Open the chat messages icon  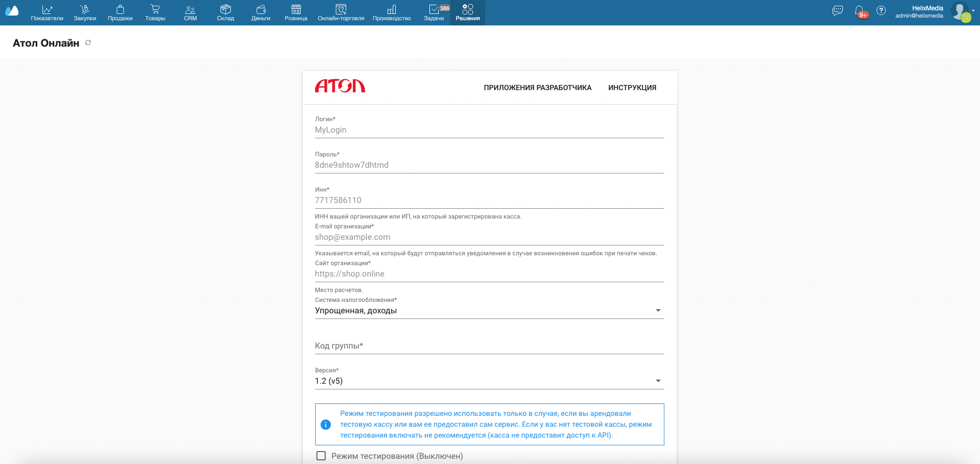point(838,10)
